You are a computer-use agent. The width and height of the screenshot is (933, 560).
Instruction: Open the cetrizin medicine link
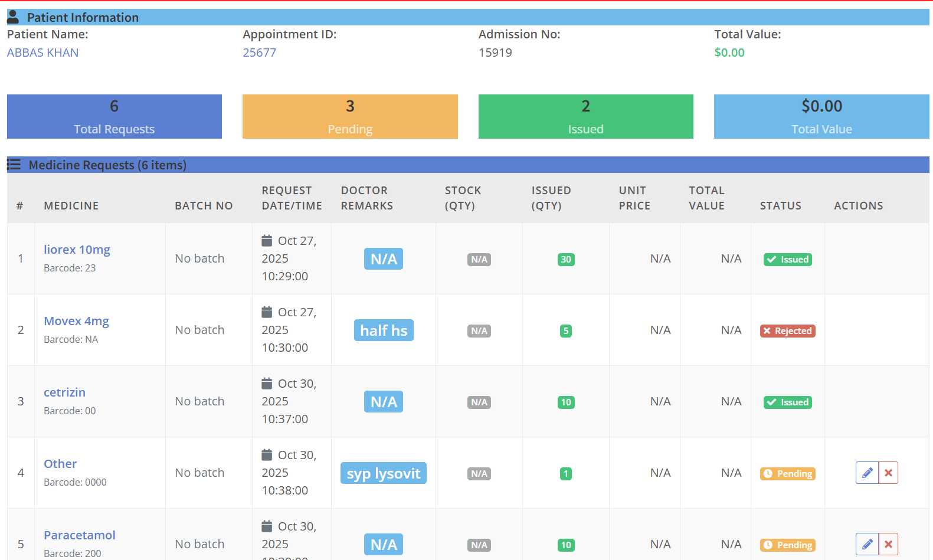click(x=64, y=392)
